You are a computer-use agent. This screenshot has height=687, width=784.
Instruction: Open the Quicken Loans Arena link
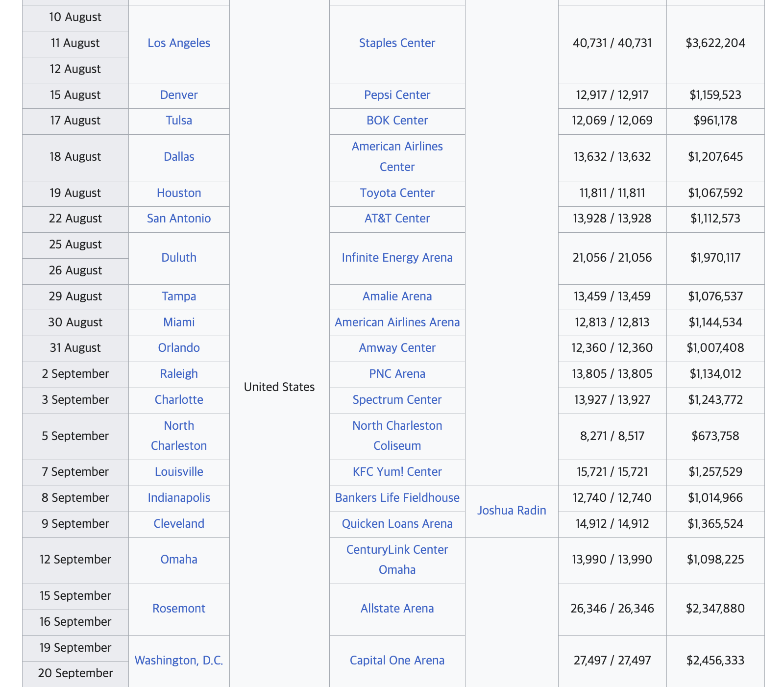tap(397, 524)
